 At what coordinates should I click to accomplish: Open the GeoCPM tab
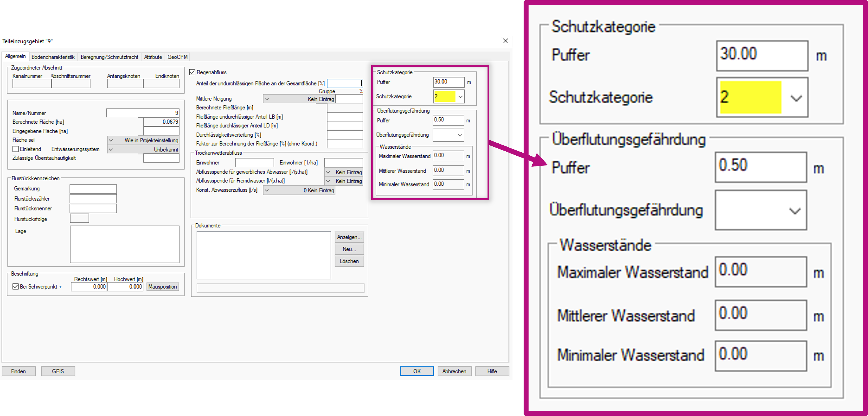click(177, 57)
